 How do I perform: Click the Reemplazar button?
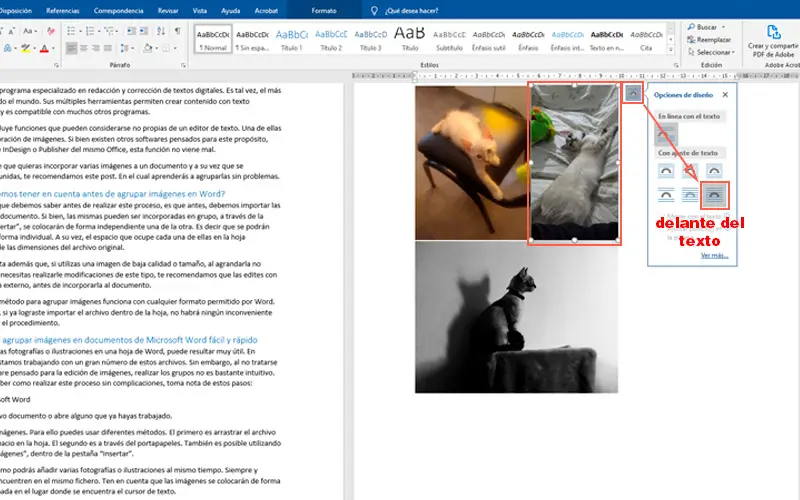[714, 40]
